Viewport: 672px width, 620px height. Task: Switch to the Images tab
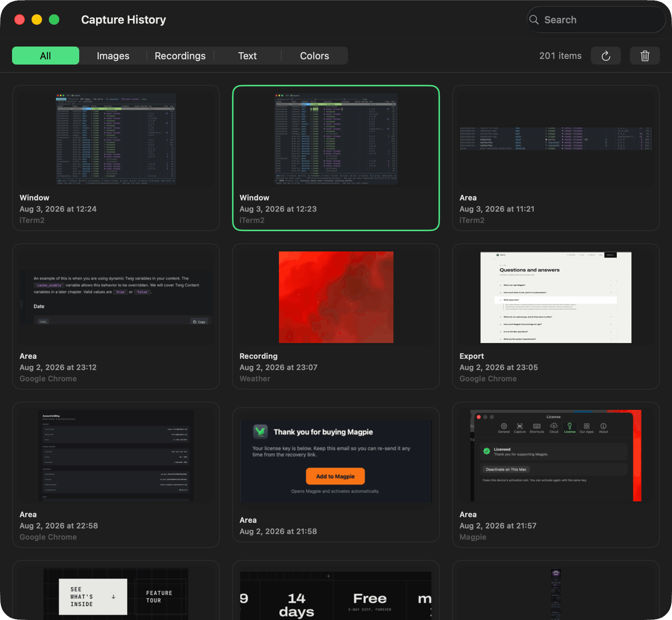point(113,56)
